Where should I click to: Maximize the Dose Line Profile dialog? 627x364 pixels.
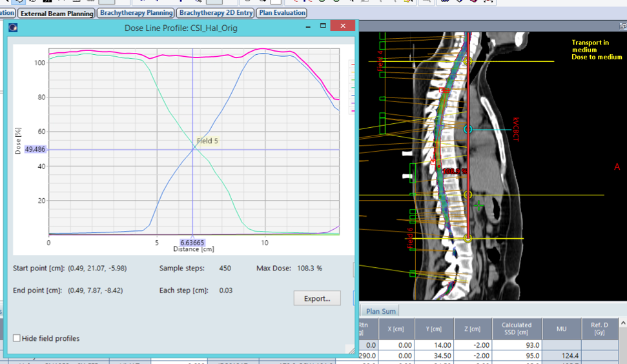click(x=323, y=26)
